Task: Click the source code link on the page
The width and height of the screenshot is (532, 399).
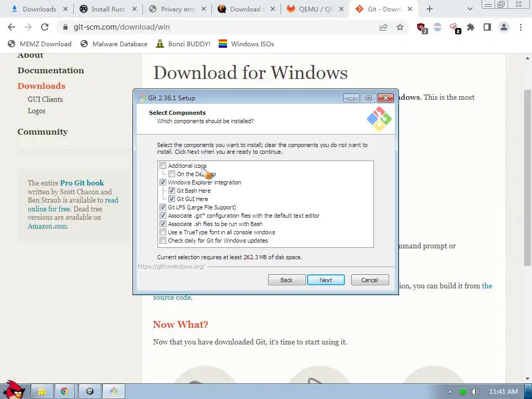Action: click(x=172, y=298)
